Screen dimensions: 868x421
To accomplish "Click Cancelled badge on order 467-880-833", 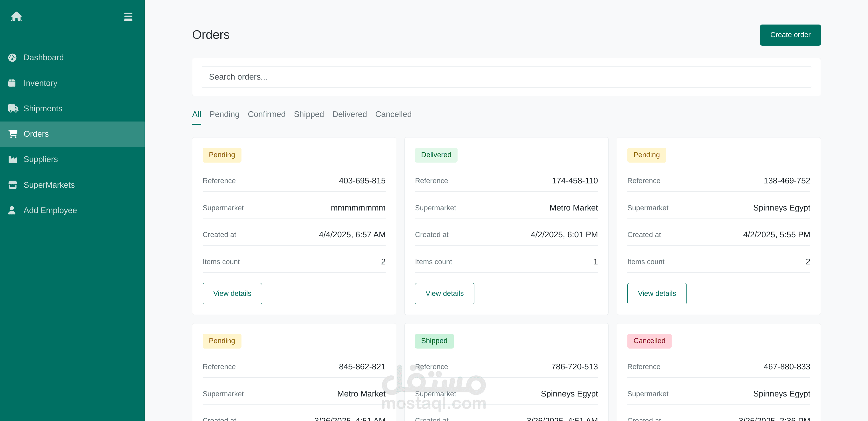I will (x=649, y=341).
